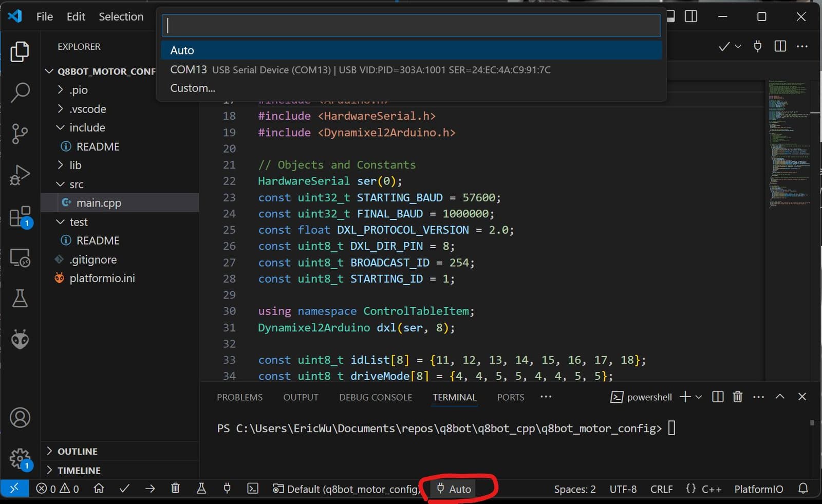Image resolution: width=822 pixels, height=504 pixels.
Task: Open PlatformIO terminal icon in status bar
Action: 253,489
